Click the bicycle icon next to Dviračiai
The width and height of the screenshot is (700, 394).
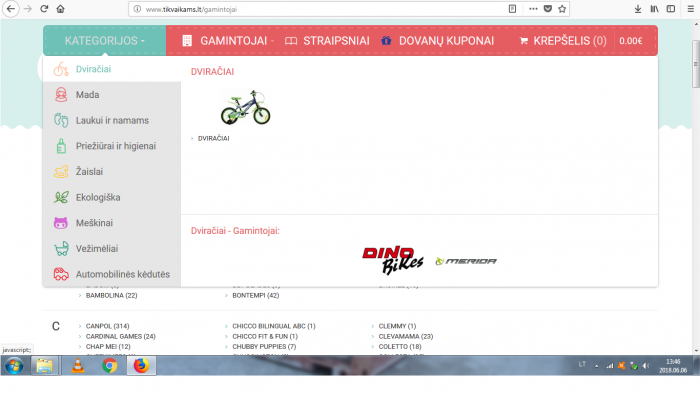[61, 70]
